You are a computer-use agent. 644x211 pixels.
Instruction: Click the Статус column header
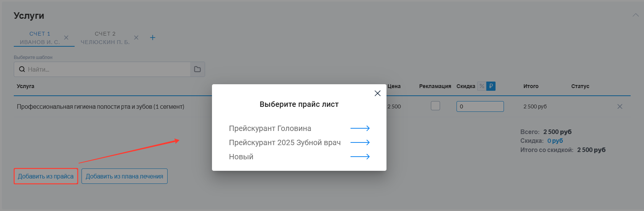(x=580, y=86)
